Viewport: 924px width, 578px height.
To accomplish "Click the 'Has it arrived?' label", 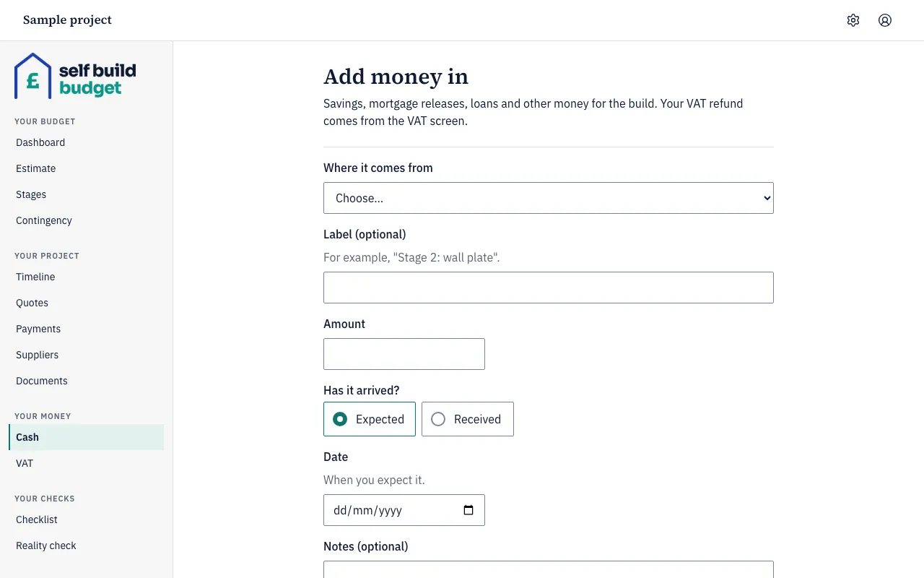I will pos(362,390).
